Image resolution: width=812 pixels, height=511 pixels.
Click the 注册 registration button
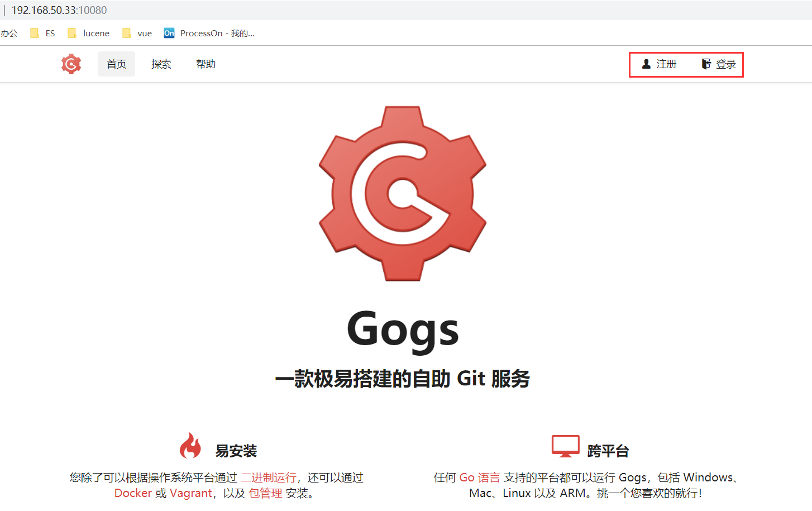(666, 64)
